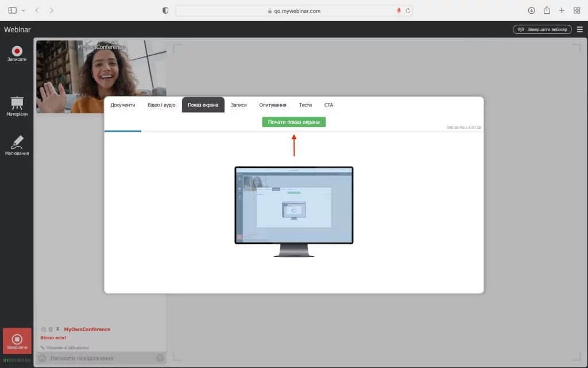Switch to the Документи tab

click(x=123, y=105)
